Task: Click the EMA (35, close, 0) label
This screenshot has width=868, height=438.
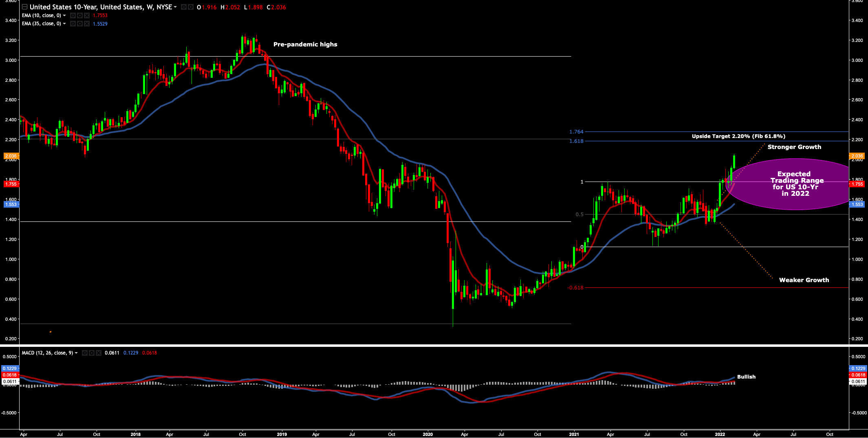Action: (41, 24)
